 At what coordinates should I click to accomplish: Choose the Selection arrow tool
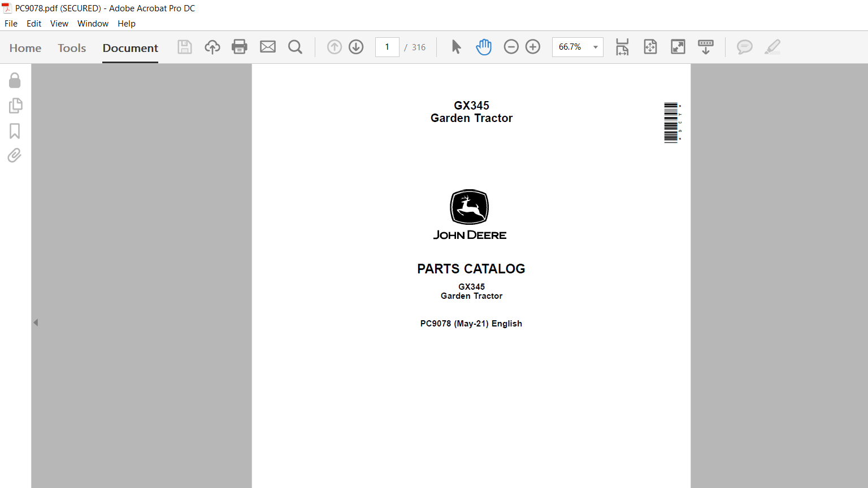click(457, 47)
